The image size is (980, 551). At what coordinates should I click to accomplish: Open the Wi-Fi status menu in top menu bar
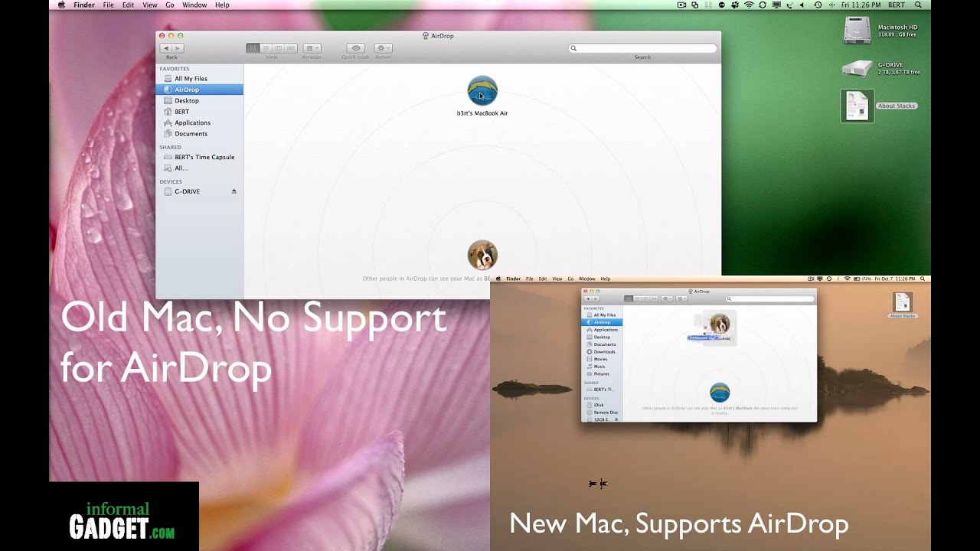[749, 5]
